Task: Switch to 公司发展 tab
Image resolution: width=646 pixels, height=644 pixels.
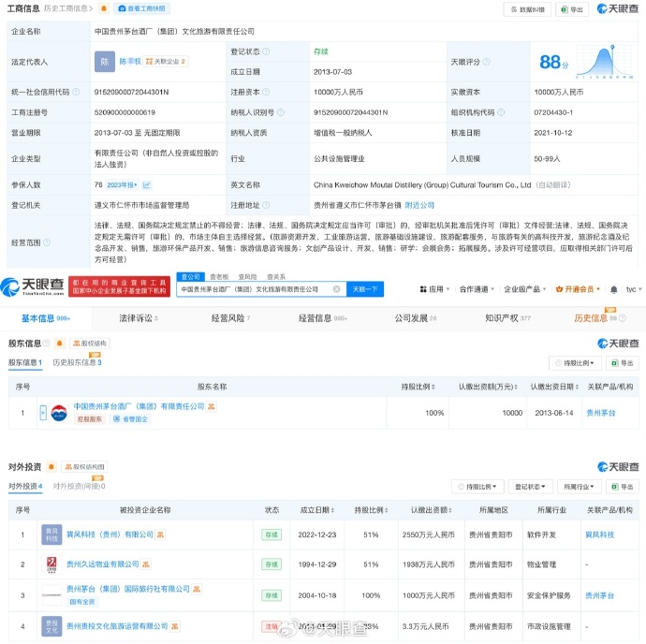Action: pos(416,318)
